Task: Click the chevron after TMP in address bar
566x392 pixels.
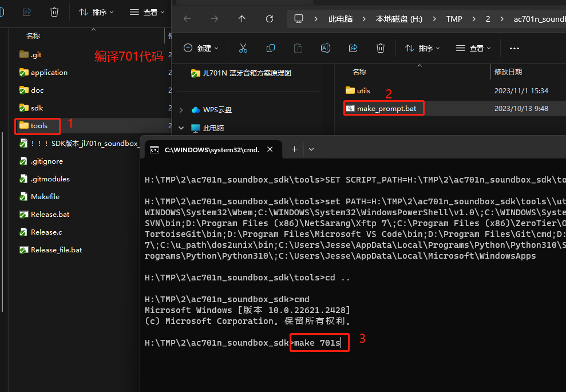Action: tap(474, 19)
